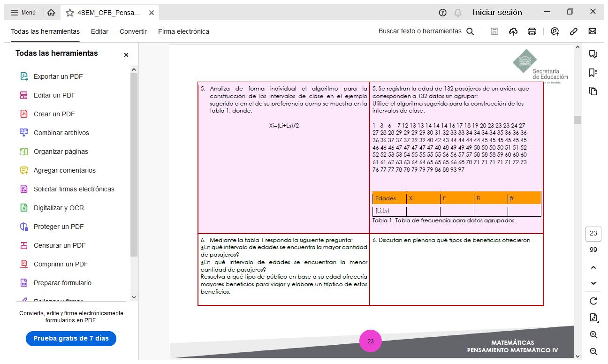This screenshot has height=364, width=608.
Task: Click Prueba gratis de 7 días button
Action: point(71,338)
